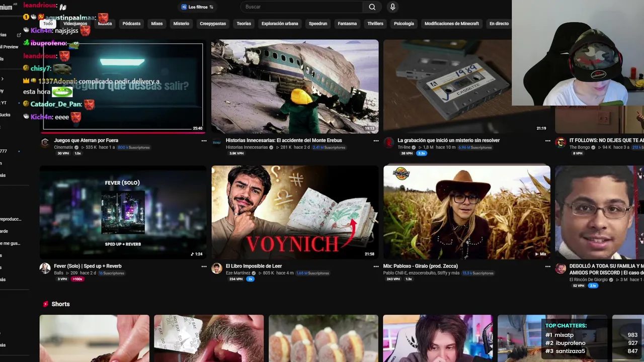The image size is (644, 362).
Task: Open options menu for Juegos que Aterran video
Action: [x=204, y=141]
